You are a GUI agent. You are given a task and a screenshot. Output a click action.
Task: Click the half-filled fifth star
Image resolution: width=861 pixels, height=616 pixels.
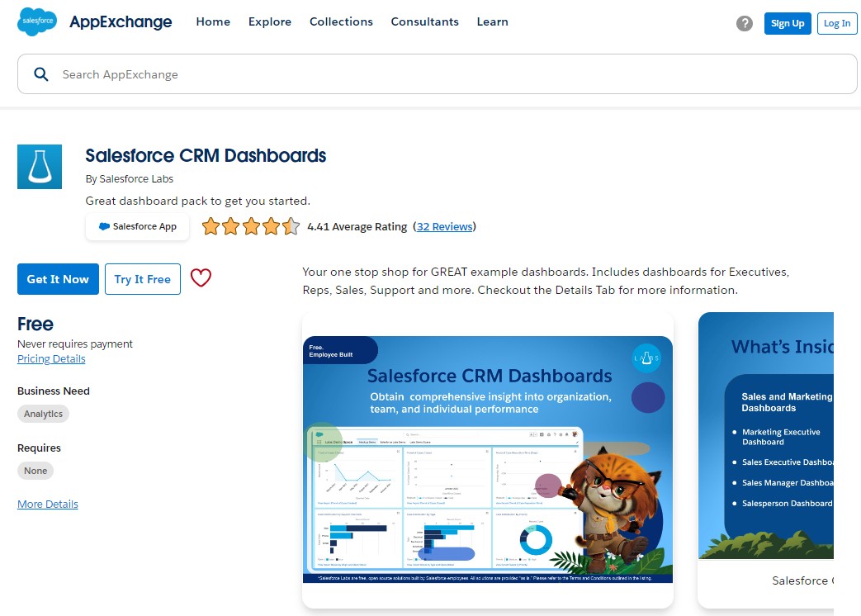click(291, 225)
